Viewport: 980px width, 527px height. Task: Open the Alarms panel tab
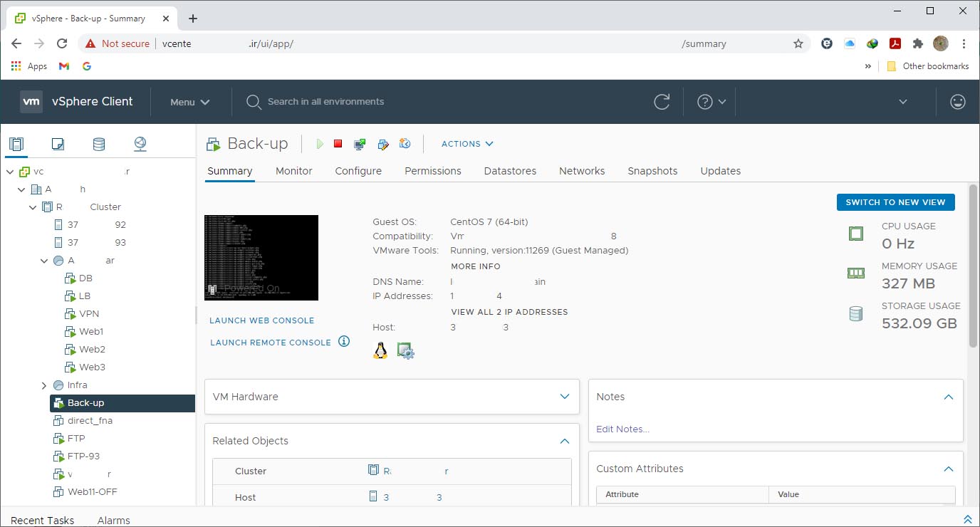pyautogui.click(x=114, y=520)
